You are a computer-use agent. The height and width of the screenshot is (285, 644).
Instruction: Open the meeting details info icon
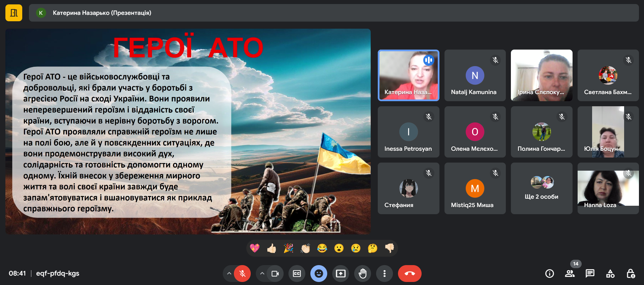click(x=549, y=274)
